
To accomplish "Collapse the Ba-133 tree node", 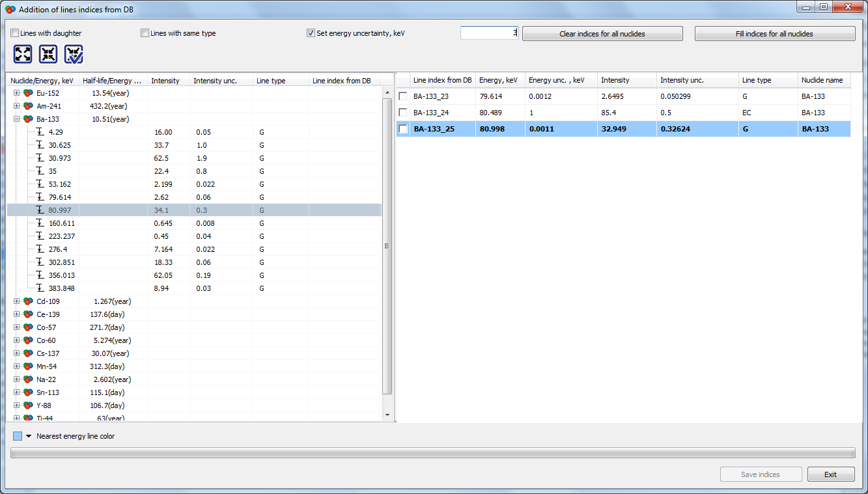I will (16, 119).
